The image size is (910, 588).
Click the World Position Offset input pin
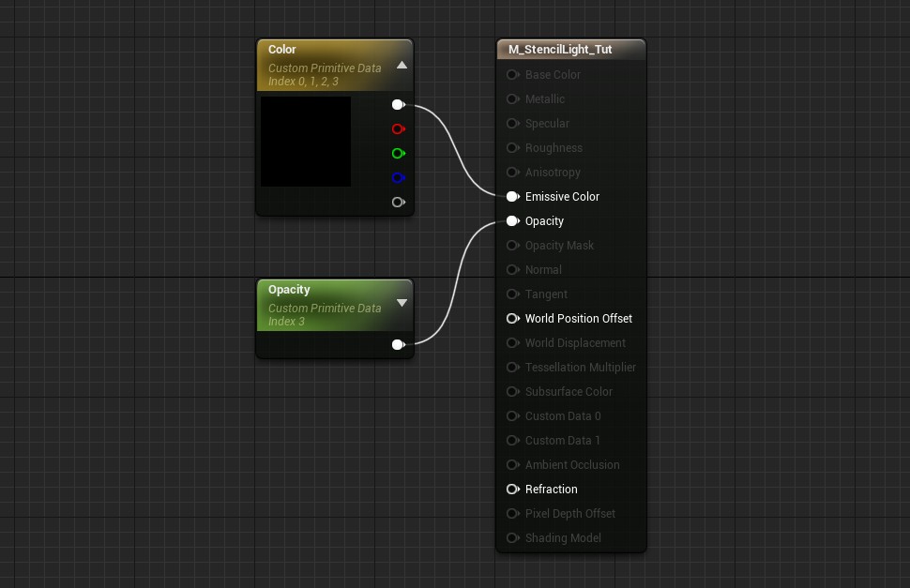pyautogui.click(x=512, y=319)
